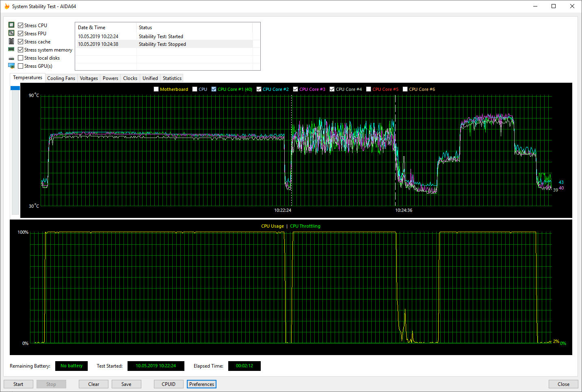Screen dimensions: 582x392
Task: Select the Temperatures tab
Action: [28, 78]
